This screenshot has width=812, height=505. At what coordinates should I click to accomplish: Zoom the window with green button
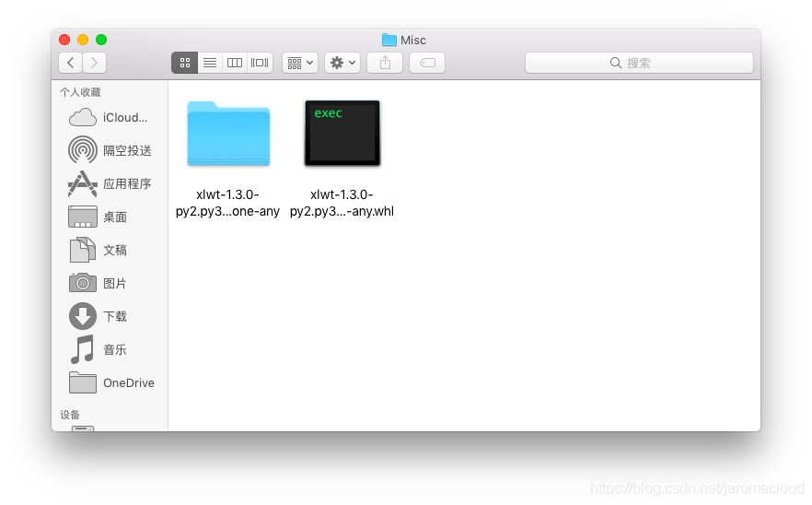pyautogui.click(x=101, y=40)
